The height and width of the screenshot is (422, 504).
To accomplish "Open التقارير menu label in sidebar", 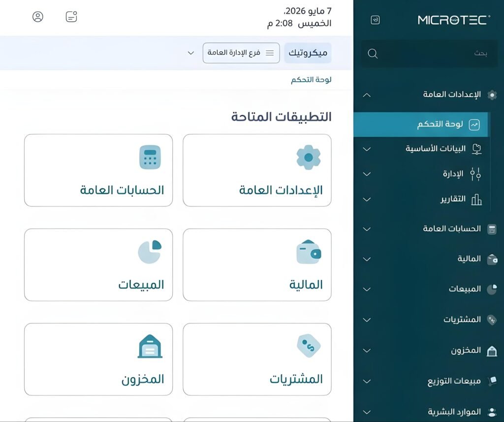I will (x=453, y=199).
